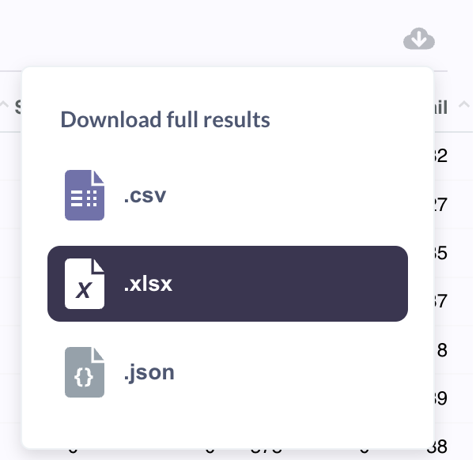Toggle sort chevron at far right of header
Viewport: 476px width, 460px height.
[464, 104]
